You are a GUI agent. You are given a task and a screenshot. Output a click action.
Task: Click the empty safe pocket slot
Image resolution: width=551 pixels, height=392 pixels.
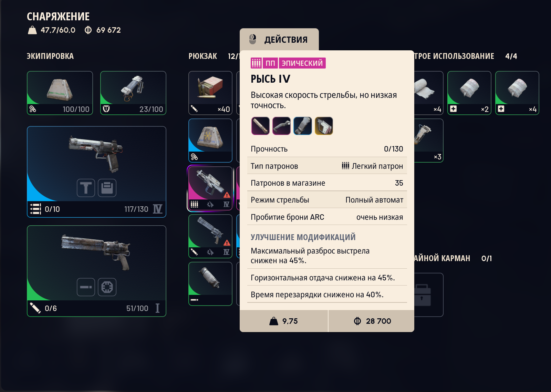(x=428, y=295)
